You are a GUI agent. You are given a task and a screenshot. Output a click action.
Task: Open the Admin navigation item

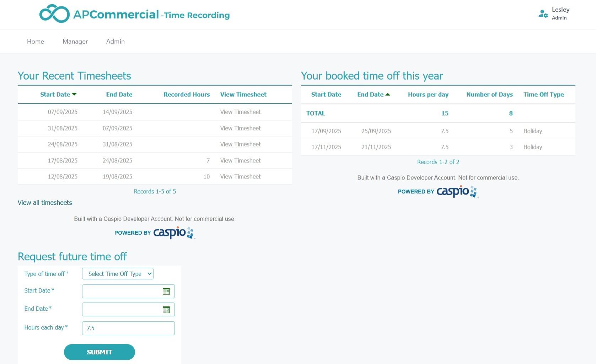pos(115,41)
